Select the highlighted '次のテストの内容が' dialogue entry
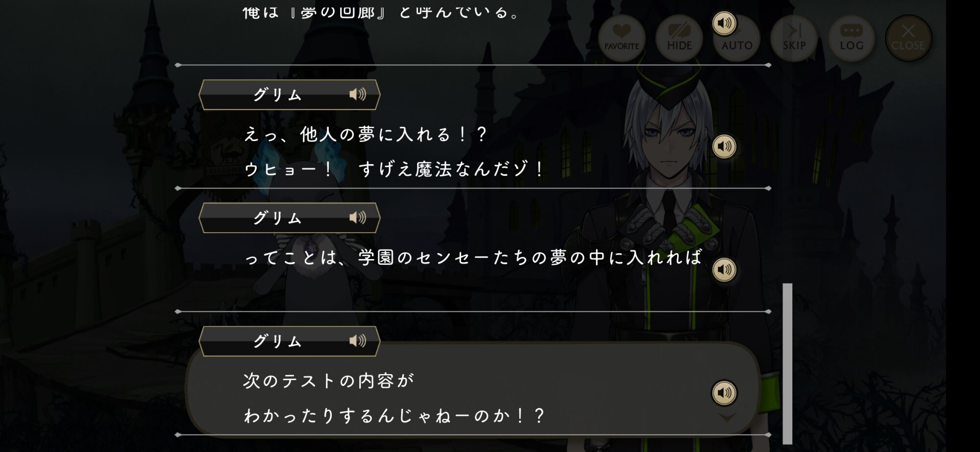980x452 pixels. [473, 388]
